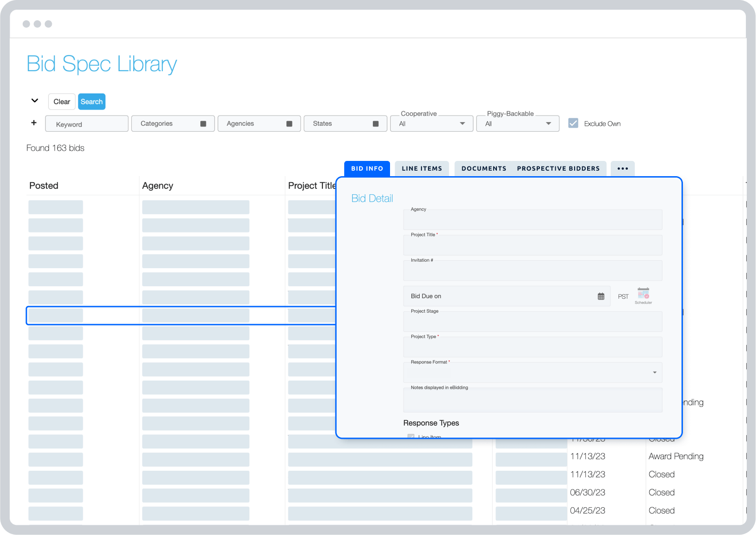This screenshot has height=535, width=756.
Task: Select the BID INFO tab
Action: (366, 168)
